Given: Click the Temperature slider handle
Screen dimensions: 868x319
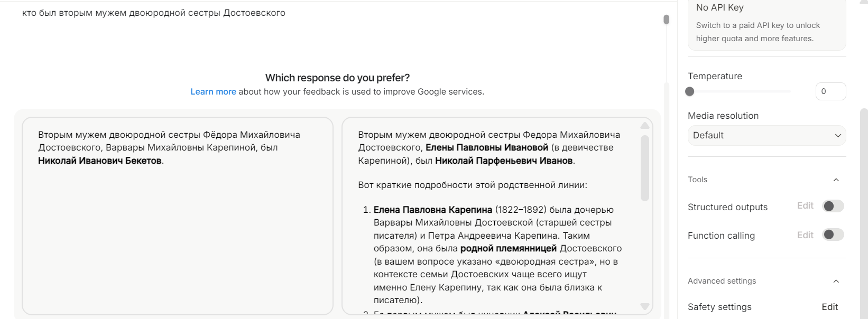Looking at the screenshot, I should tap(689, 92).
